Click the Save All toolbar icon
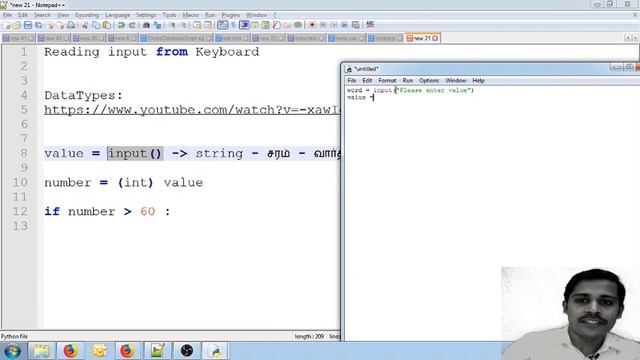This screenshot has width=640, height=360. click(39, 25)
